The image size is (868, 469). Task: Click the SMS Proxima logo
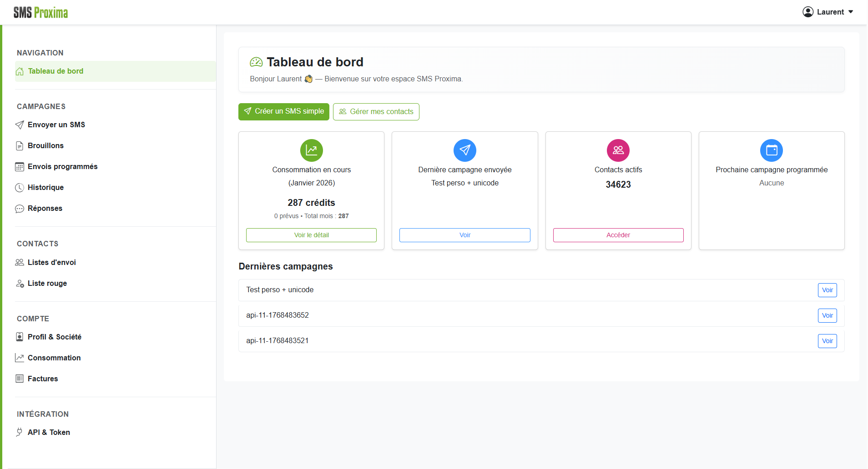click(40, 11)
